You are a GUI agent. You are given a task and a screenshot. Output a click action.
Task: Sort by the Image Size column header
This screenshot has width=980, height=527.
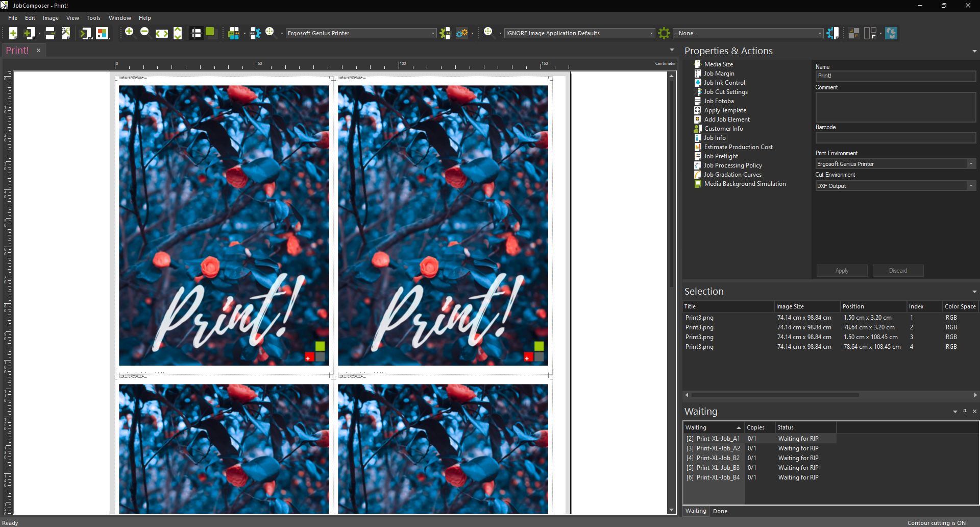coord(807,306)
